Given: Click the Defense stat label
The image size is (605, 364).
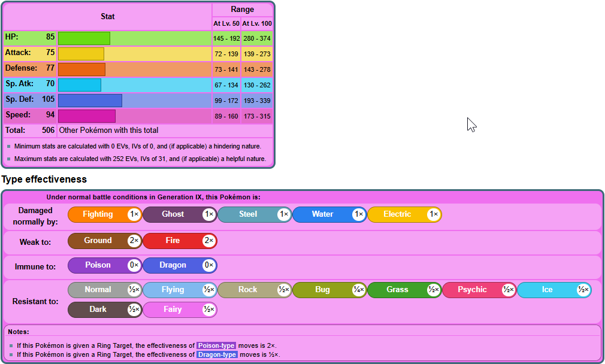Looking at the screenshot, I should 21,68.
